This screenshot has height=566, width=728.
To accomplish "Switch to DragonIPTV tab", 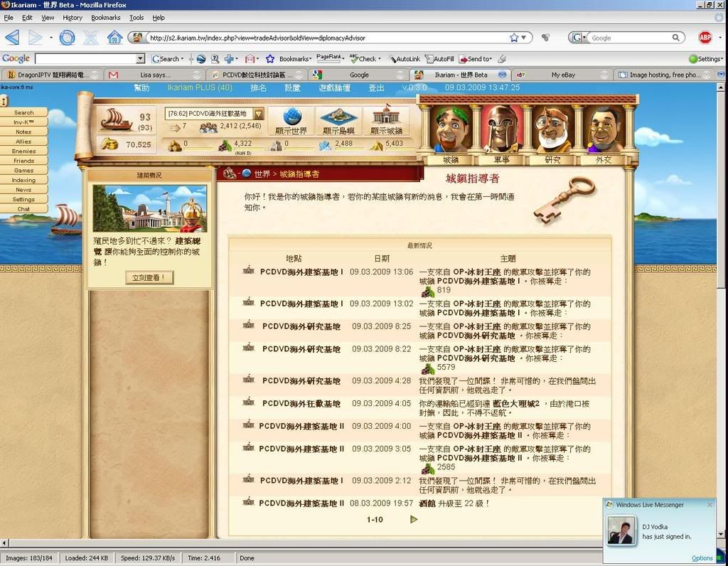I will tap(53, 75).
